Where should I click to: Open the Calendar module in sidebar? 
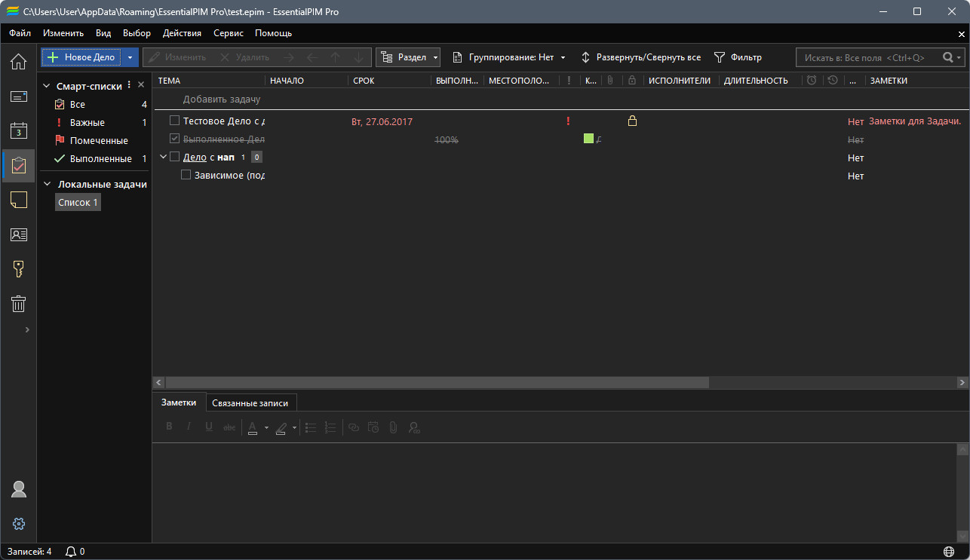coord(18,130)
